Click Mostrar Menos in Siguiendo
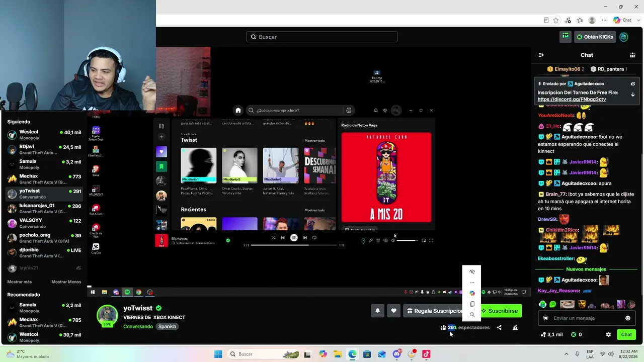The height and width of the screenshot is (362, 644). point(66,282)
